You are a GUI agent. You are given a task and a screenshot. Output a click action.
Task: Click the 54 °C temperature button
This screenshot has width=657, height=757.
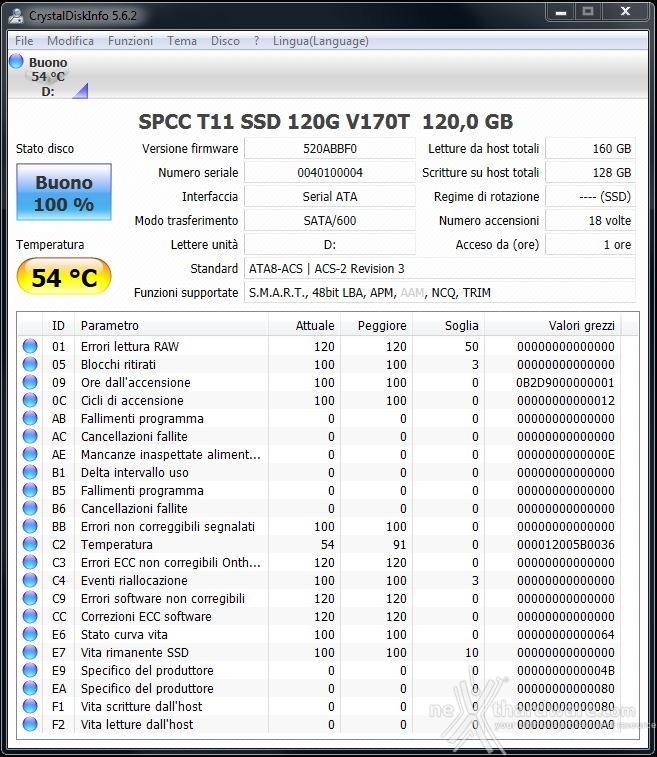tap(64, 277)
